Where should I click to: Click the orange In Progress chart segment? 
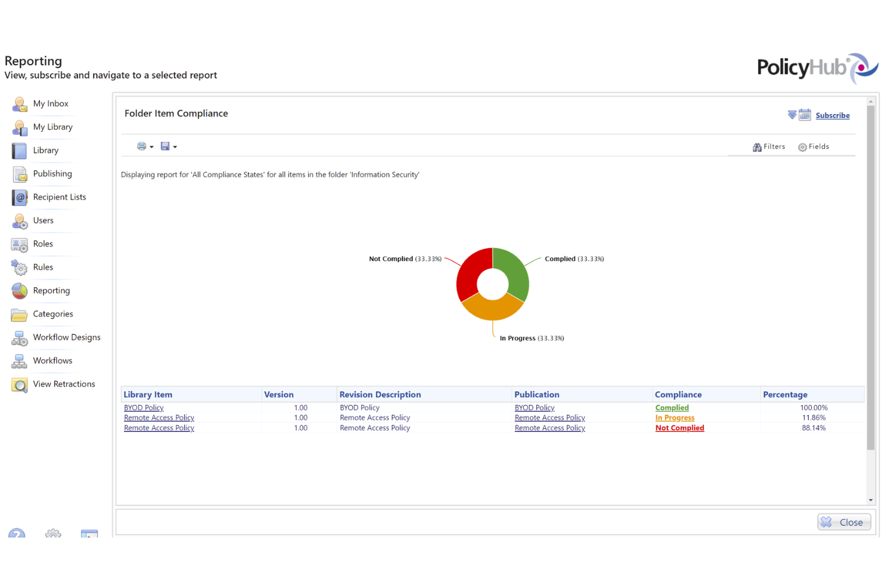pyautogui.click(x=493, y=309)
